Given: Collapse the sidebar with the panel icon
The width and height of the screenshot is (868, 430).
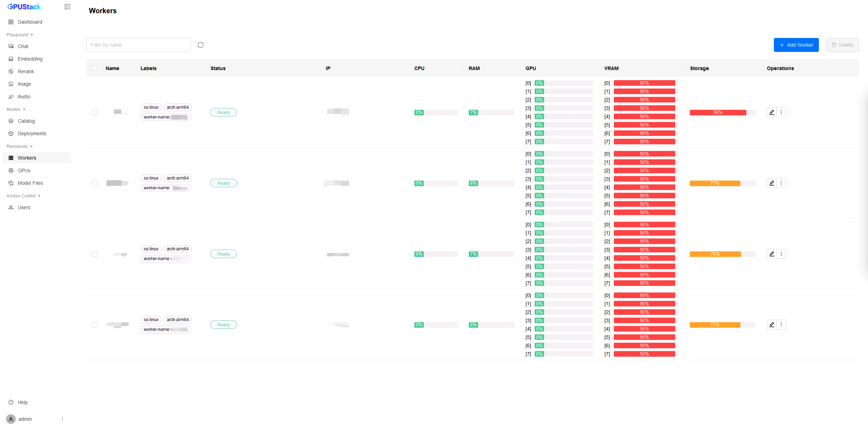Looking at the screenshot, I should (x=67, y=7).
